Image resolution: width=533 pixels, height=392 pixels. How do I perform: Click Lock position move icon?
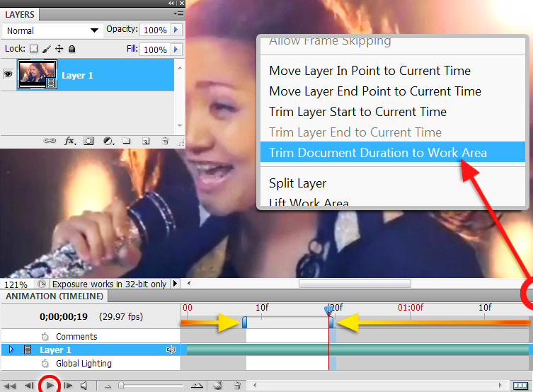coord(59,49)
